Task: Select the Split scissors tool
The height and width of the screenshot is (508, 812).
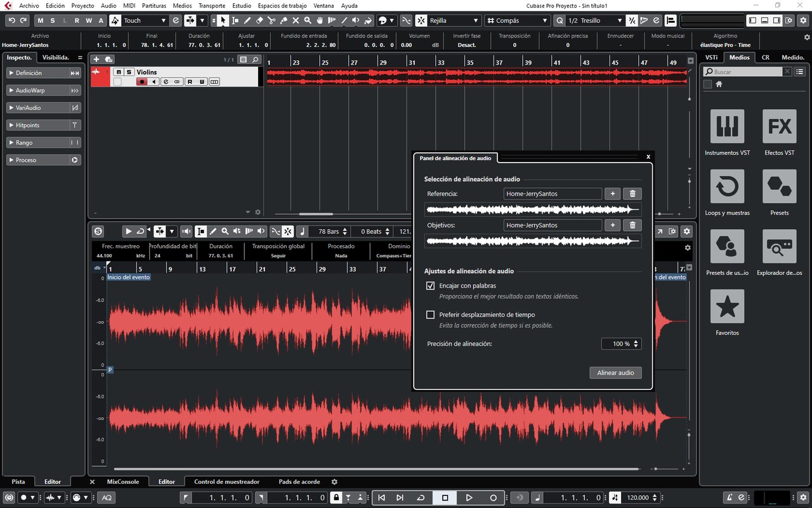Action: pos(272,20)
